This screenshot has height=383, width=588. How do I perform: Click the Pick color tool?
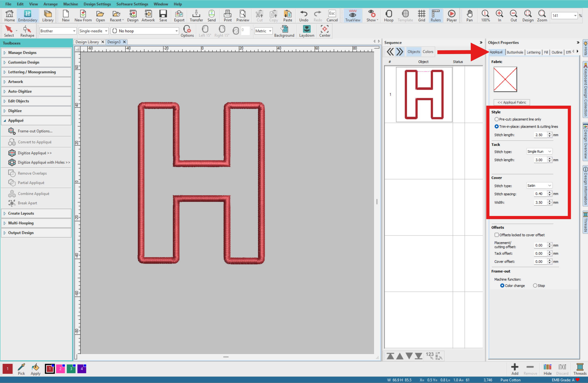[21, 369]
